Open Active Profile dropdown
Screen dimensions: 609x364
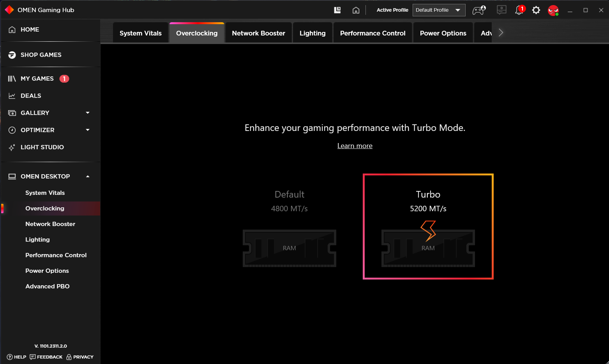pyautogui.click(x=439, y=10)
